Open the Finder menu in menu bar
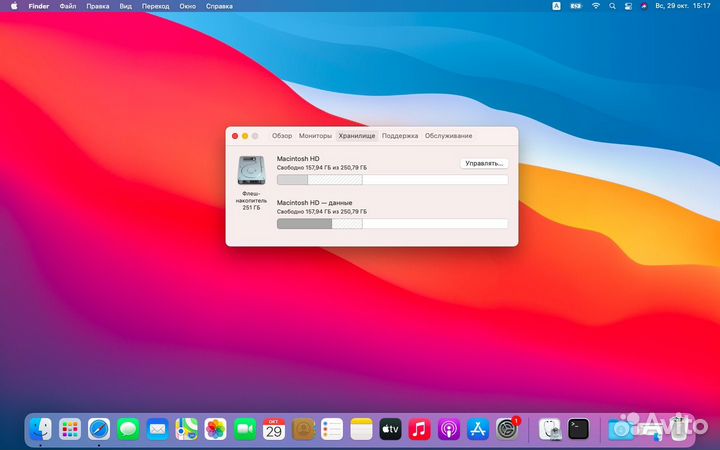The height and width of the screenshot is (450, 720). tap(39, 6)
